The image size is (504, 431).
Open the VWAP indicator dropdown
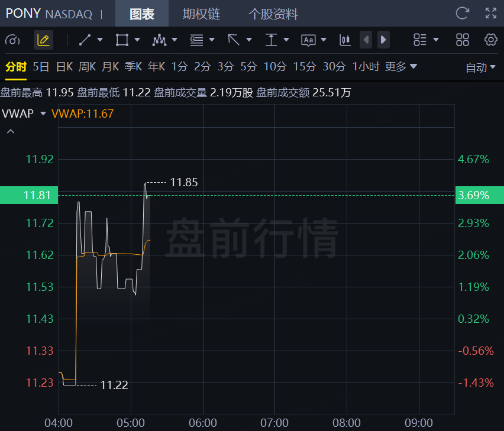pos(43,114)
